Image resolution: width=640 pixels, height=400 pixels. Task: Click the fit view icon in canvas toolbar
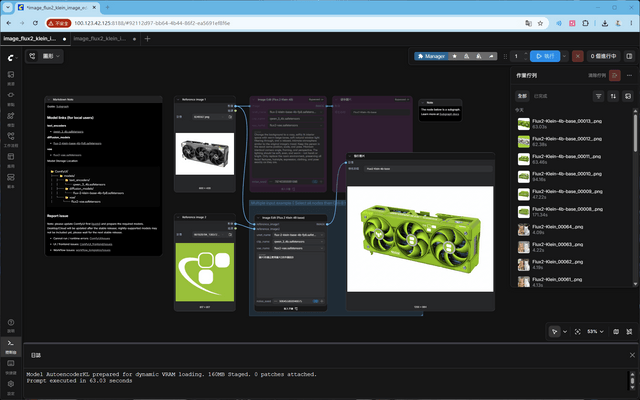pyautogui.click(x=577, y=332)
